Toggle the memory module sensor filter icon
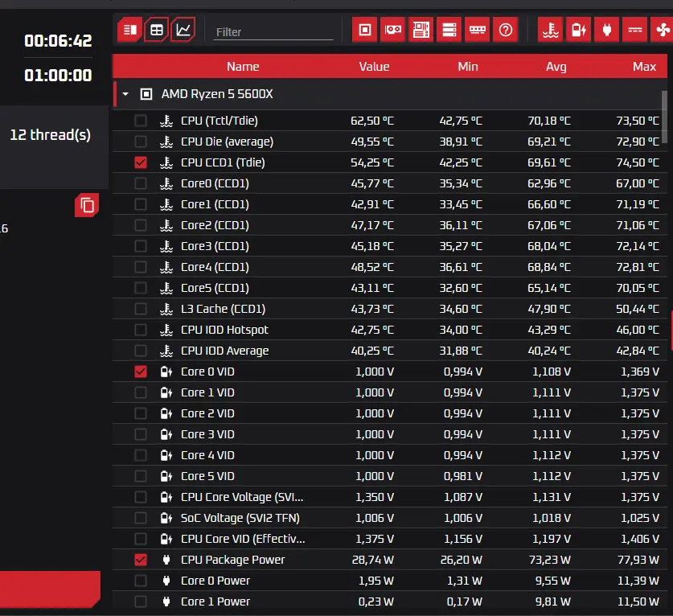Viewport: 673px width, 616px height. point(478,30)
